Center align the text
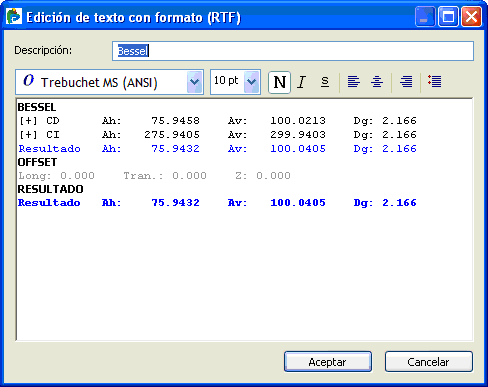 (377, 82)
